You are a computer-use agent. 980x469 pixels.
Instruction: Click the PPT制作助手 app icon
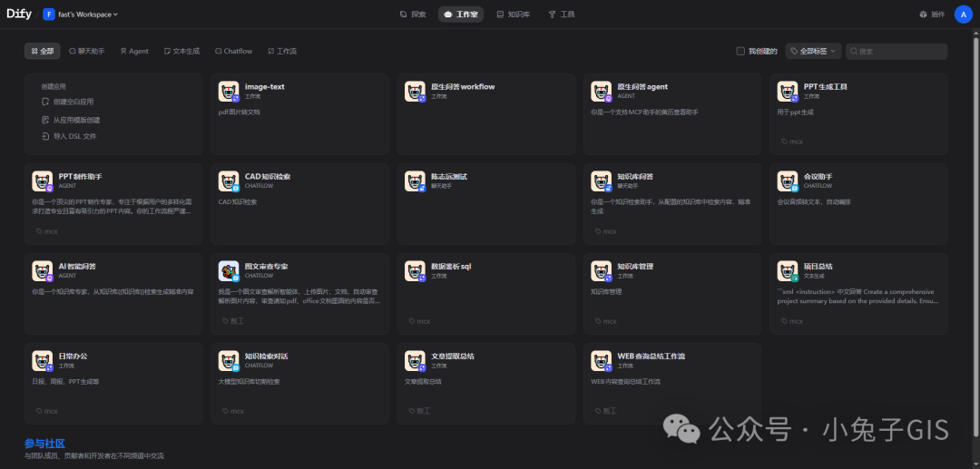(x=43, y=181)
